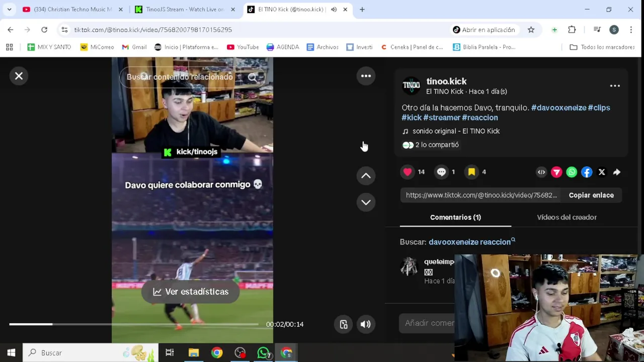
Task: Go to the next video arrow
Action: (366, 202)
